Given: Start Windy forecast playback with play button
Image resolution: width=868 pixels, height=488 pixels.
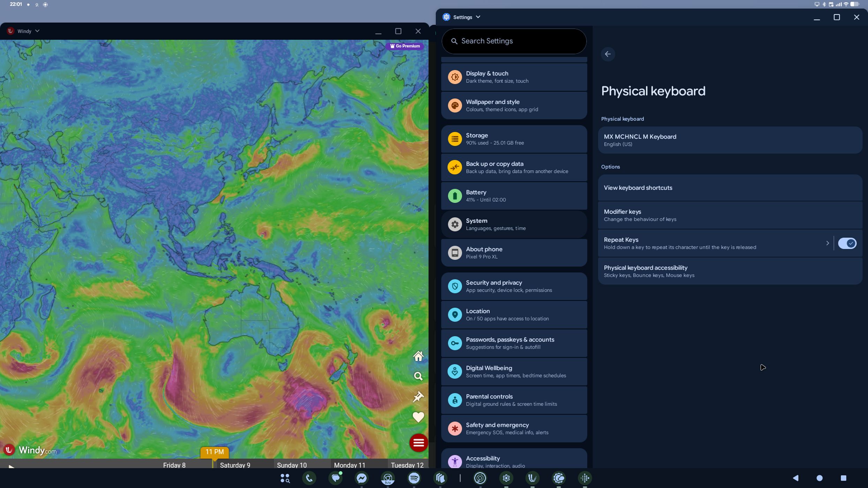Looking at the screenshot, I should coord(11,466).
